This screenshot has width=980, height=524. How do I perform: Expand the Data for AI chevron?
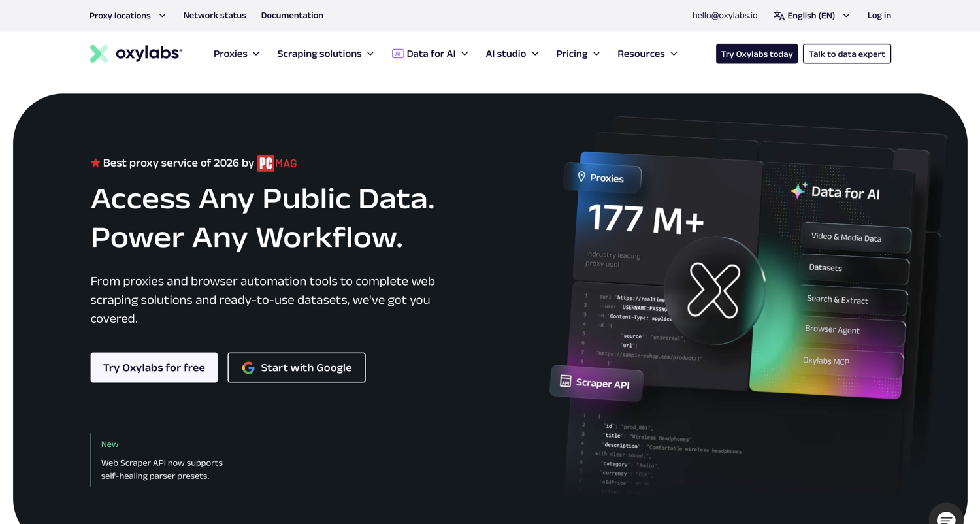coord(465,54)
